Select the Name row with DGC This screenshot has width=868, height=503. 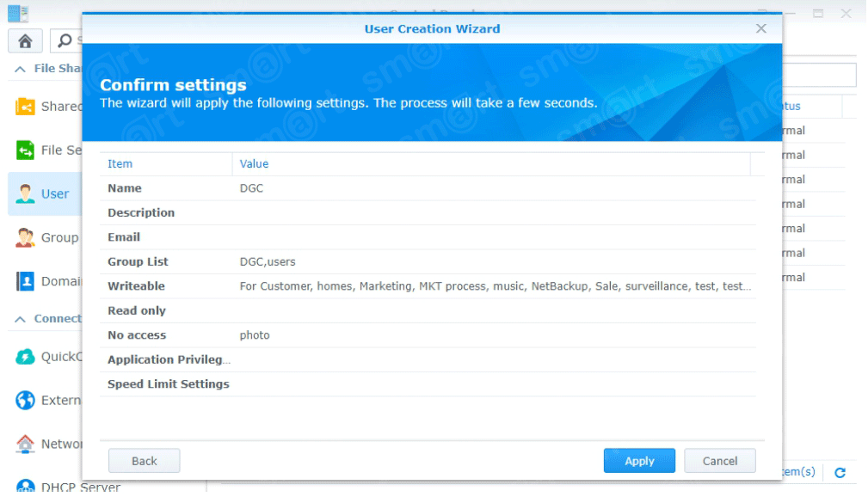(x=428, y=188)
